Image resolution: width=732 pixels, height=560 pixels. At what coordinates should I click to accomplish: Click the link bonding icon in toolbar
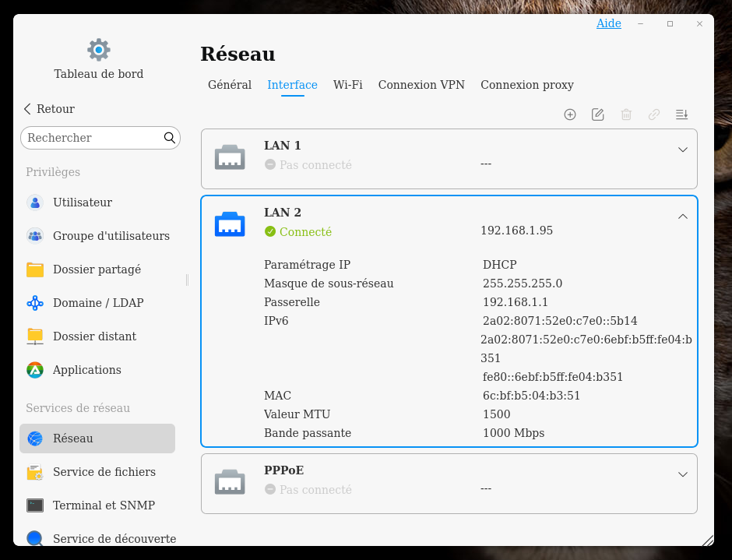654,114
